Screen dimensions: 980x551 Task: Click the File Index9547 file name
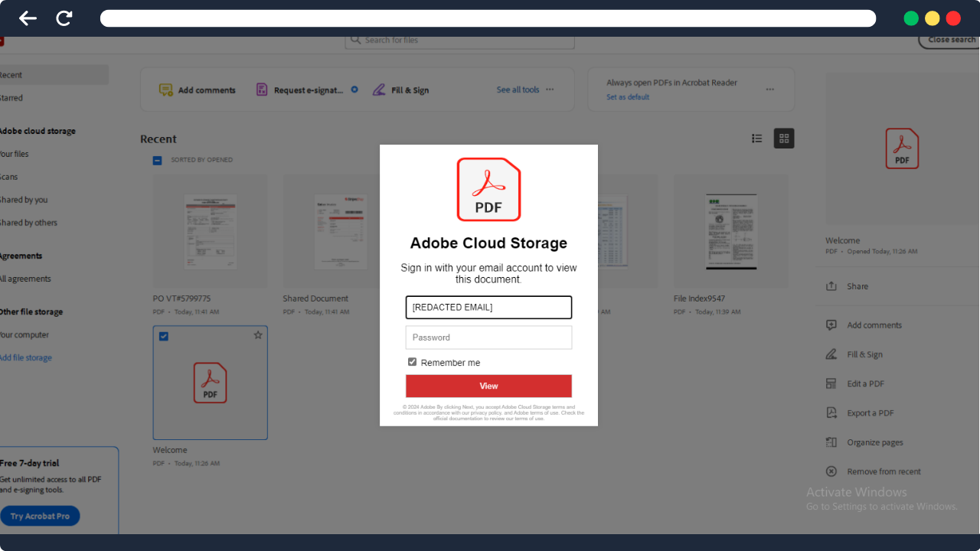click(699, 298)
